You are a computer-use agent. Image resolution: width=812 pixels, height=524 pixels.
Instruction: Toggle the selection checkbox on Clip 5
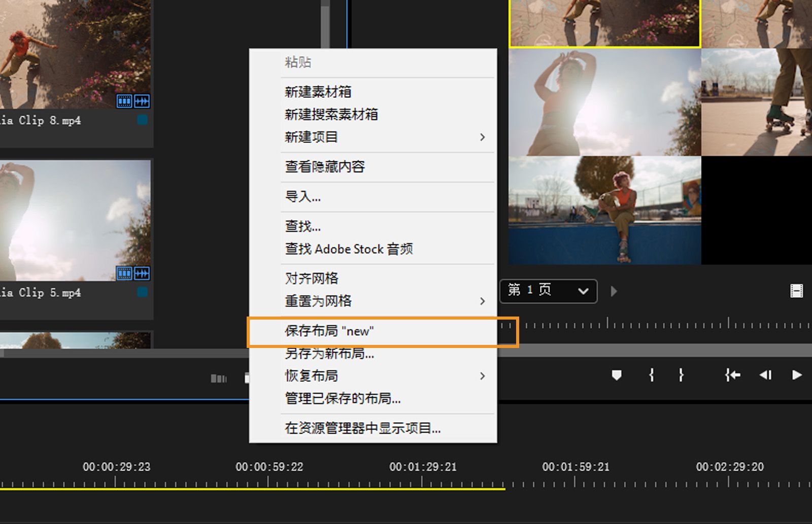tap(143, 293)
